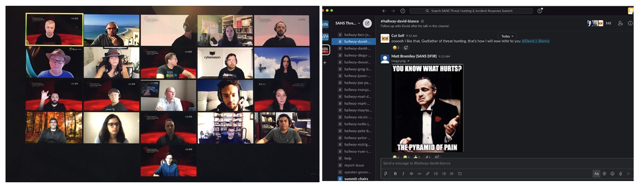Image resolution: width=644 pixels, height=186 pixels.
Task: Expand the SANS Thre... workspace menu
Action: tap(347, 23)
